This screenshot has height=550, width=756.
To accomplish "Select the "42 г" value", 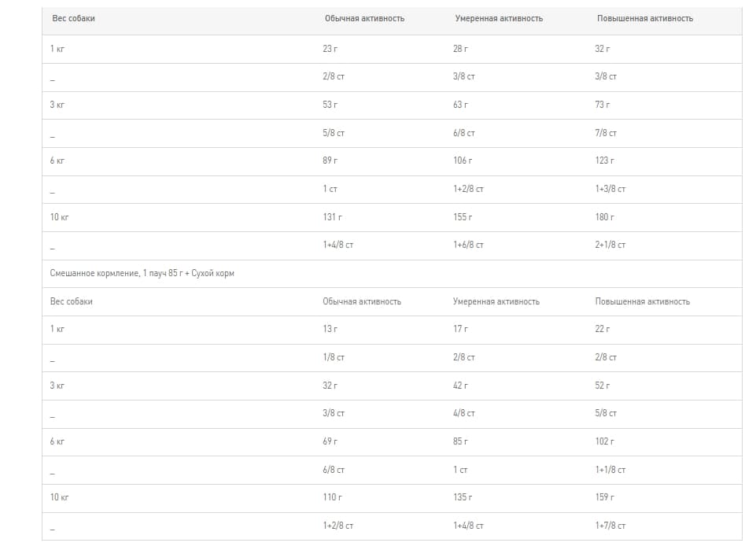I will (x=460, y=386).
